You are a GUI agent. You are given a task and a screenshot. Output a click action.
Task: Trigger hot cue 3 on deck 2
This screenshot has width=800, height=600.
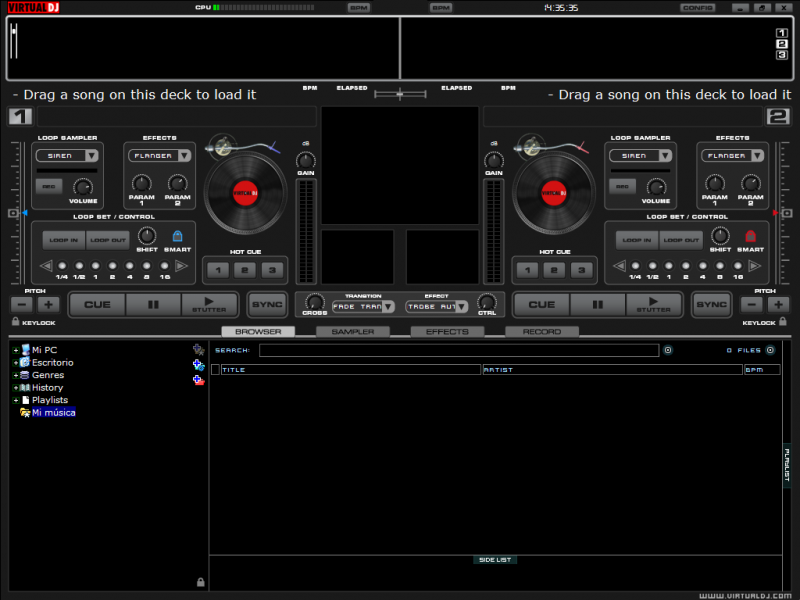tap(582, 270)
